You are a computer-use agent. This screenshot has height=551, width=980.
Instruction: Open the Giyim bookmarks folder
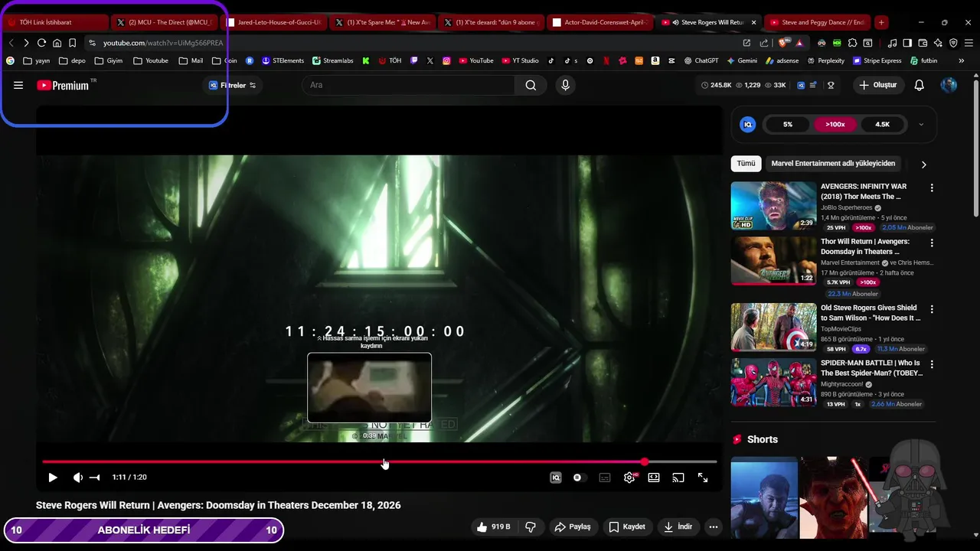(x=108, y=60)
